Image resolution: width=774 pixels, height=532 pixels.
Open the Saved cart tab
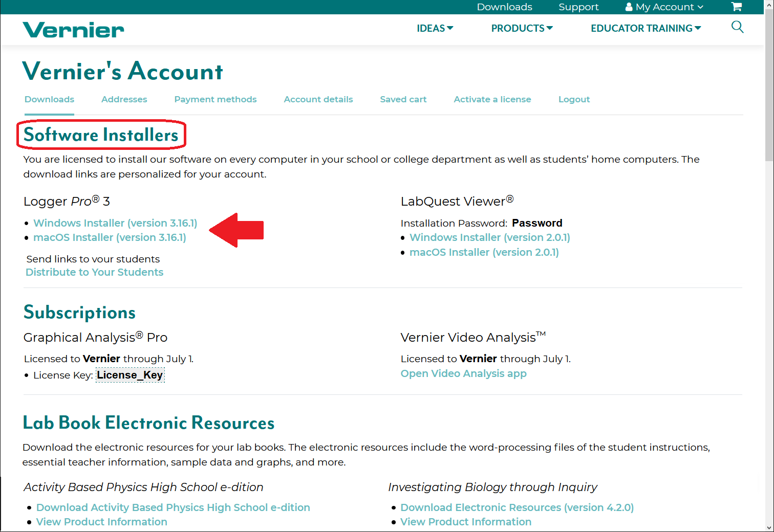403,99
